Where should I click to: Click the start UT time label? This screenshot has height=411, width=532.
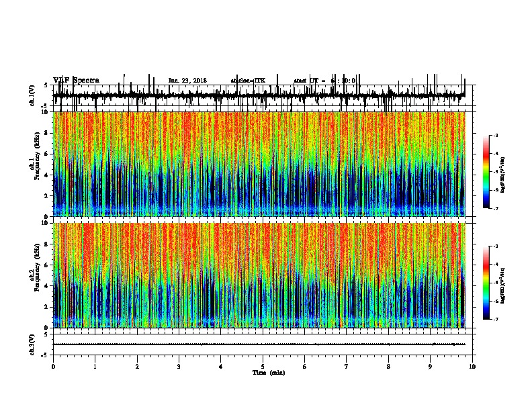324,81
